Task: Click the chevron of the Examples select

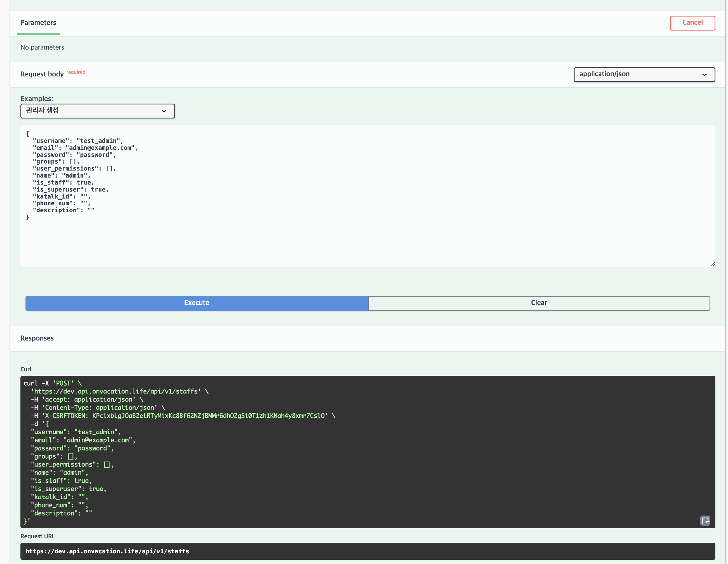Action: pos(164,111)
